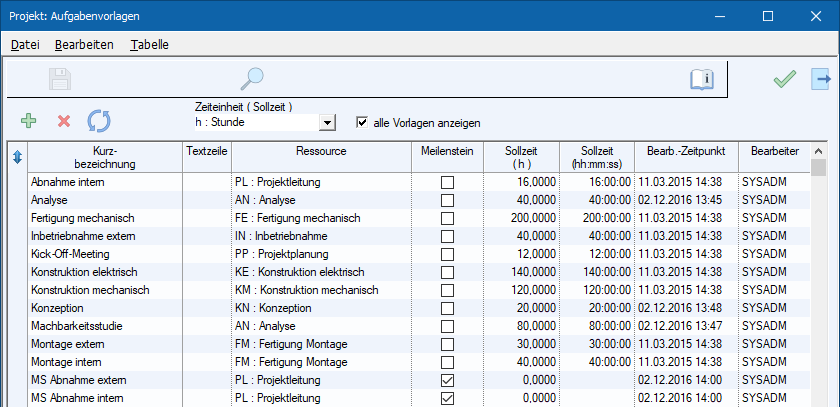Click the blue exit arrow icon
This screenshot has width=840, height=407.
click(821, 79)
